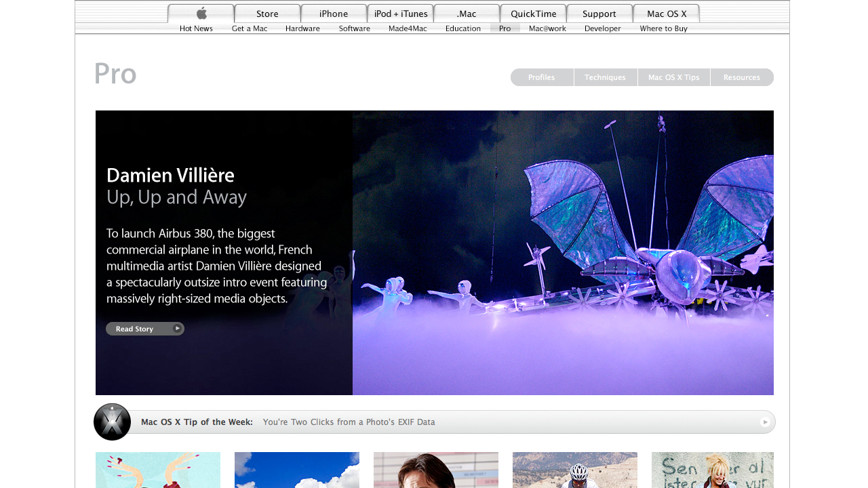
Task: Go to Software section
Action: [355, 28]
